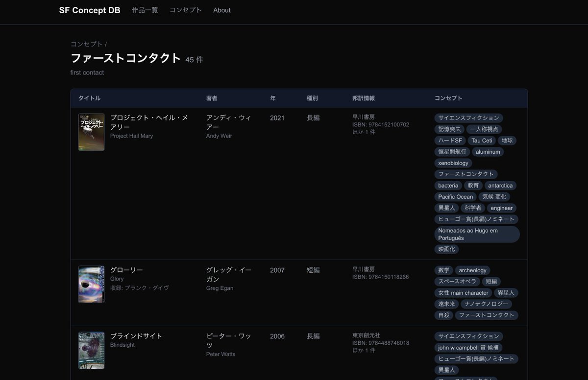The width and height of the screenshot is (588, 380).
Task: Select the 自殺 concept tag
Action: coord(444,315)
